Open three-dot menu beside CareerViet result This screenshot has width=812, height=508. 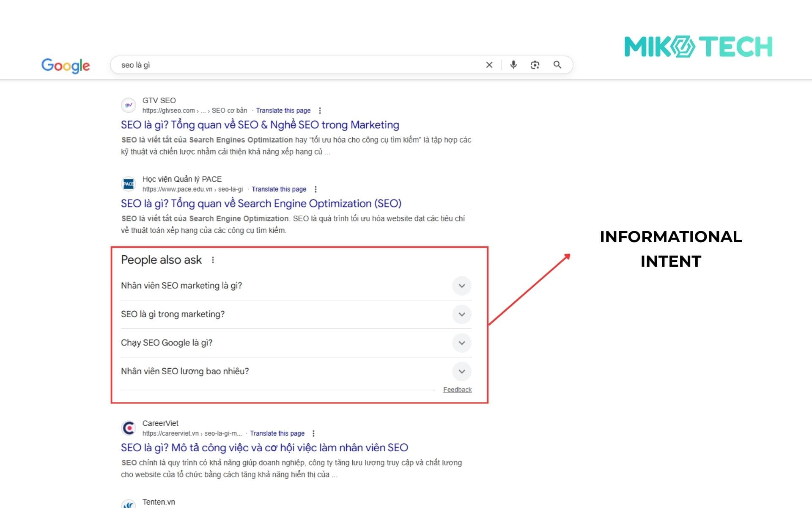point(313,433)
